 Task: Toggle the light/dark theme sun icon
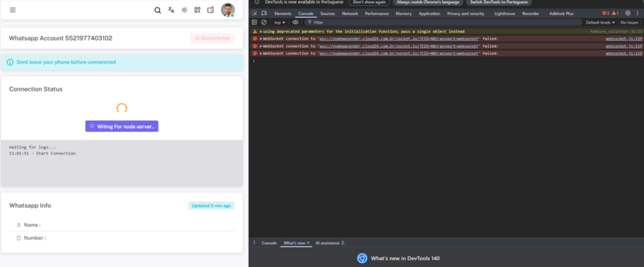point(184,10)
